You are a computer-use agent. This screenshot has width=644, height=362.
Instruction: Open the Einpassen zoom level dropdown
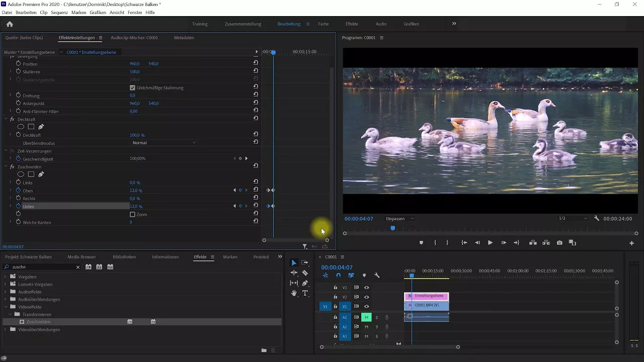(x=399, y=219)
